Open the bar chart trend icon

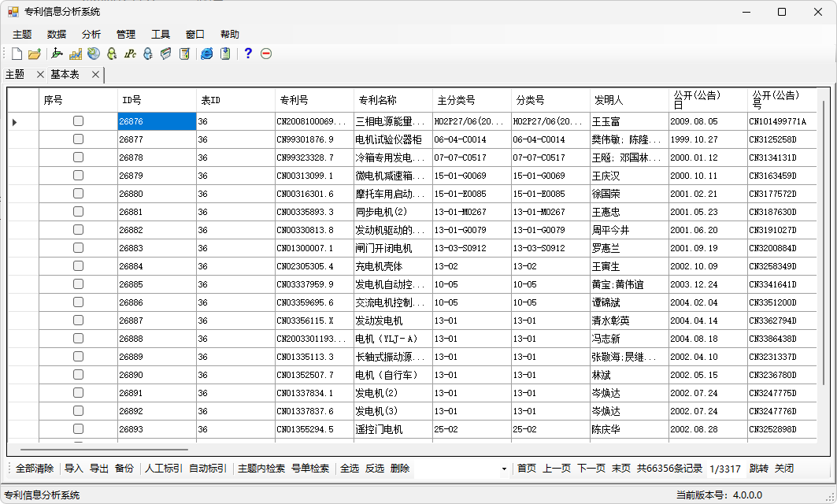76,54
